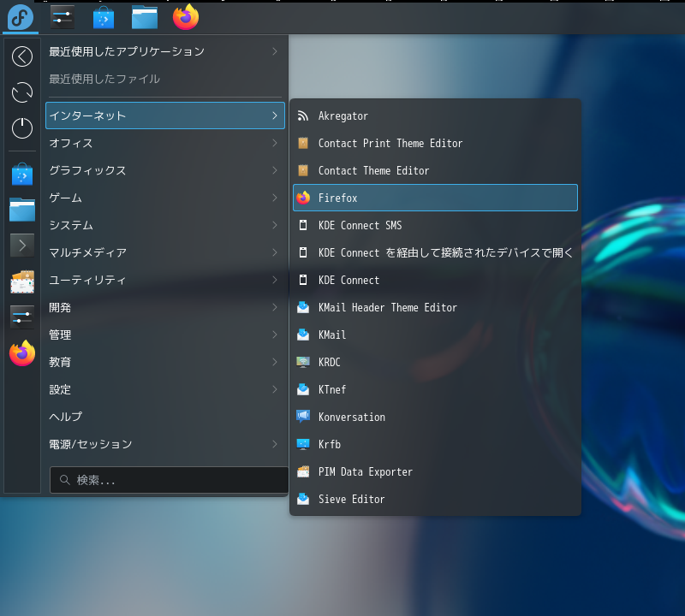685x616 pixels.
Task: Open the mail envelopes icon in sidebar
Action: pos(22,281)
